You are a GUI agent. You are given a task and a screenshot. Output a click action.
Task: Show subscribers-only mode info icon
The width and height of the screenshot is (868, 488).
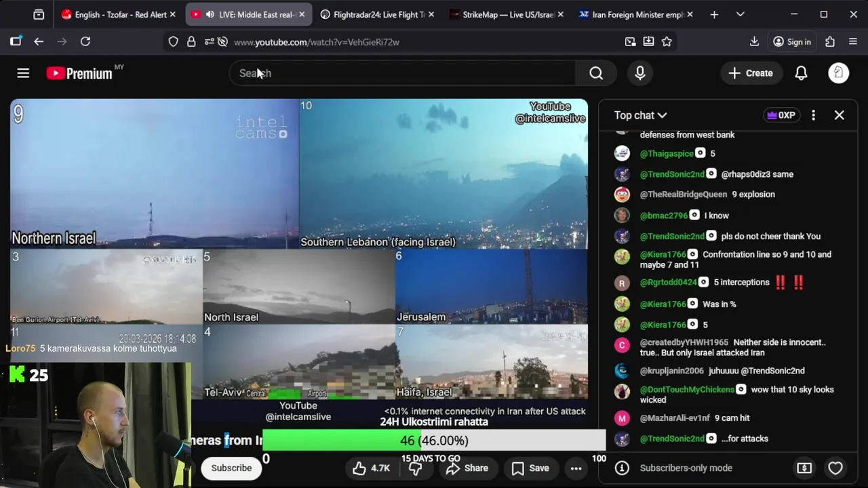(x=622, y=468)
